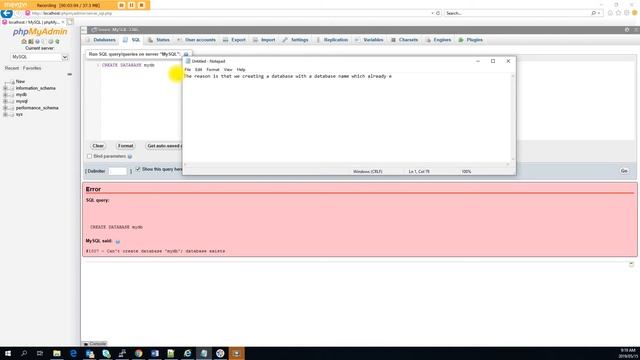640x360 pixels.
Task: Open Windows Start menu
Action: [x=8, y=353]
